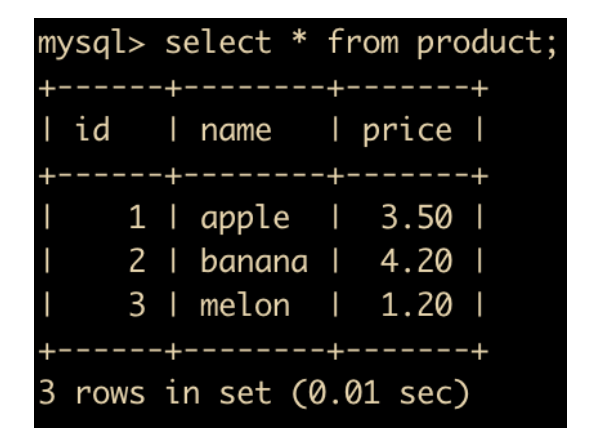The height and width of the screenshot is (447, 592).
Task: Click the "rows in set" result text
Action: [x=173, y=393]
